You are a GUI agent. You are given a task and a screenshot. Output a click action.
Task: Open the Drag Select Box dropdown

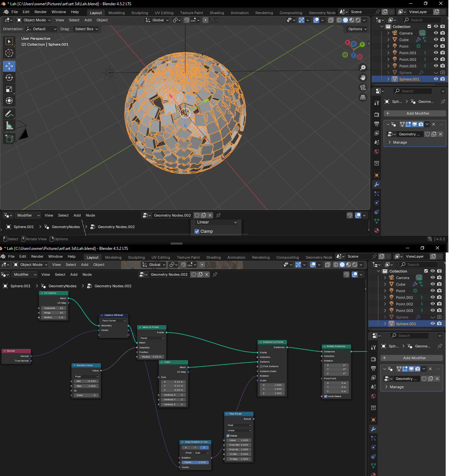(x=86, y=29)
